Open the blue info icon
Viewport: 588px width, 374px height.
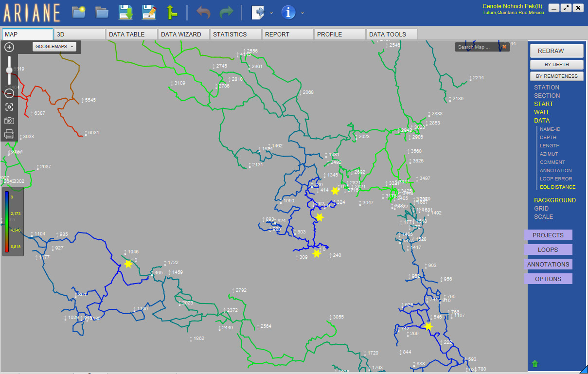coord(288,12)
